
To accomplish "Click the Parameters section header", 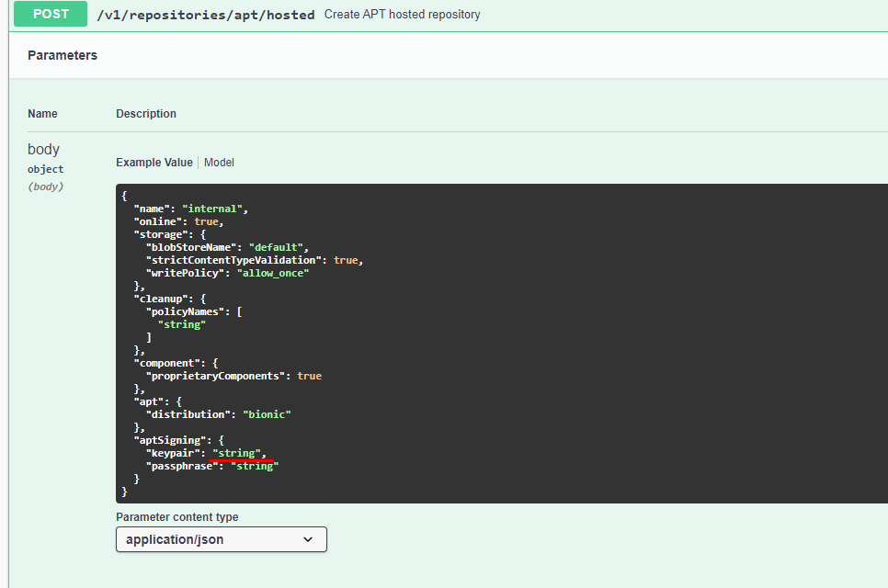I will 62,55.
